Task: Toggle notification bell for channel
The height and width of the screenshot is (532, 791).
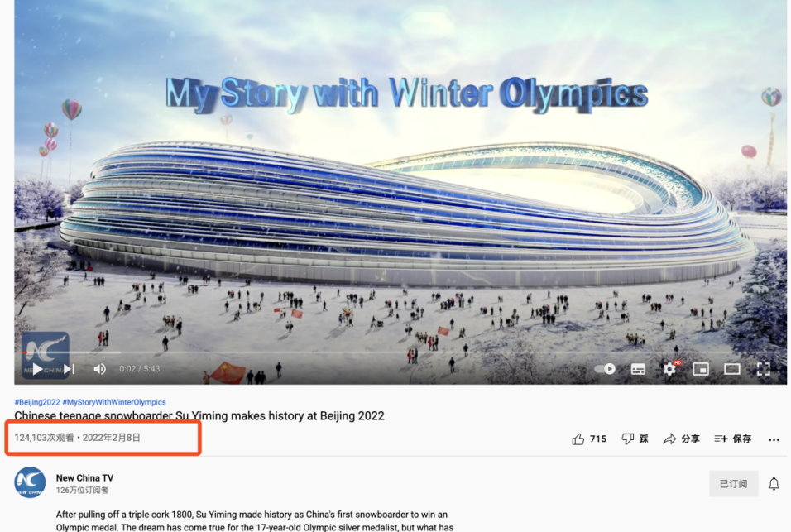Action: [774, 484]
